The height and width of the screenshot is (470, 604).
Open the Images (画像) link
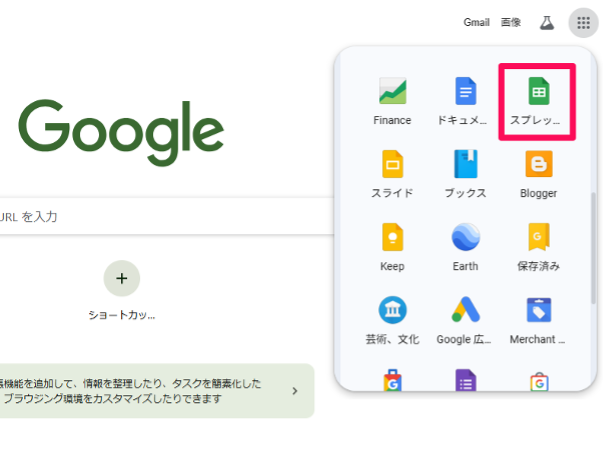coord(511,22)
